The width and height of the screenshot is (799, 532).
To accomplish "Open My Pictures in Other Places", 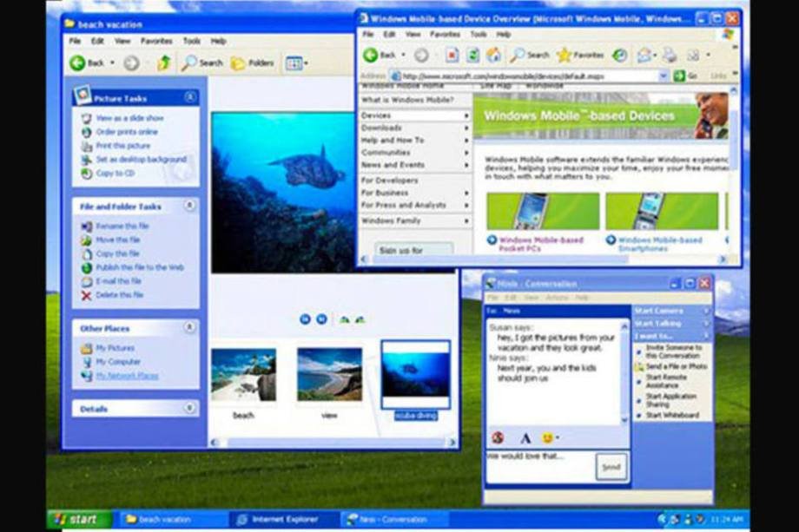I will [x=108, y=348].
